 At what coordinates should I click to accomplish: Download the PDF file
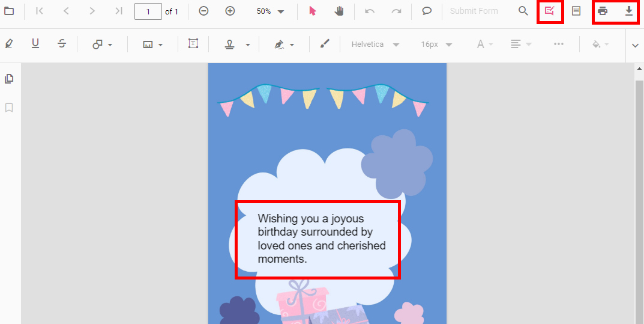click(628, 11)
